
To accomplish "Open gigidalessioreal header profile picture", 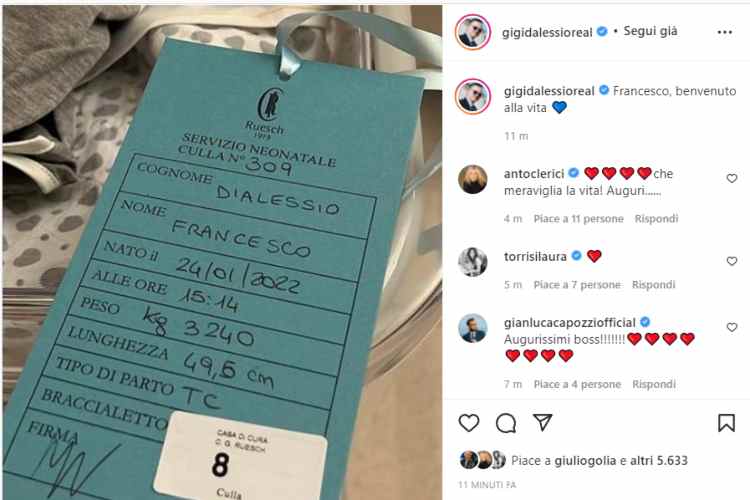I will coord(473,32).
